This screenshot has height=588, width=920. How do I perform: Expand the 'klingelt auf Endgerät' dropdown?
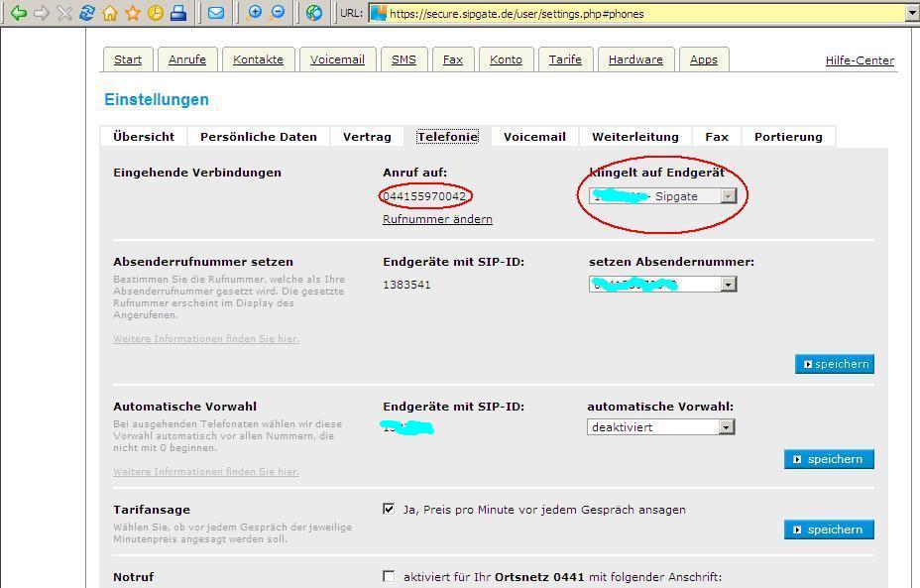tap(728, 196)
